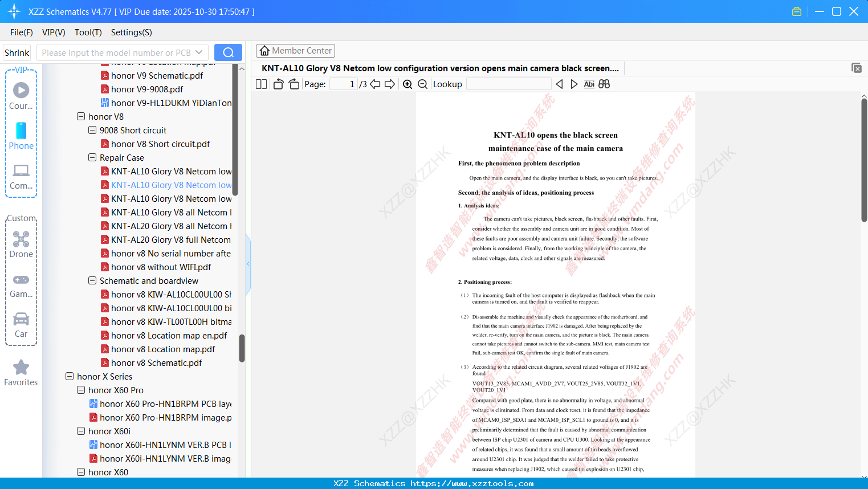868x489 pixels.
Task: Open honor V9-HL1DUKM YiDianTong file
Action: [166, 103]
